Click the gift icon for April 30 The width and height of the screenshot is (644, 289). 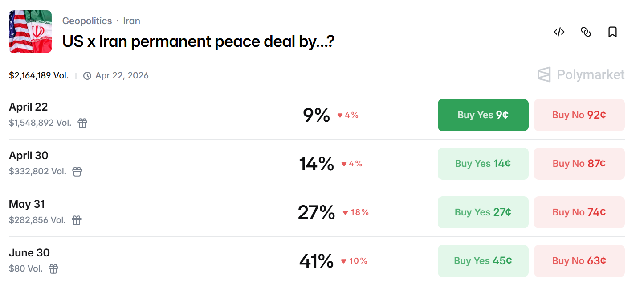click(x=77, y=172)
